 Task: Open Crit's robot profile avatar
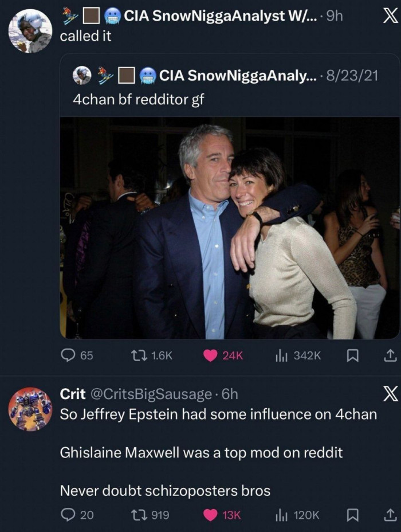click(30, 409)
